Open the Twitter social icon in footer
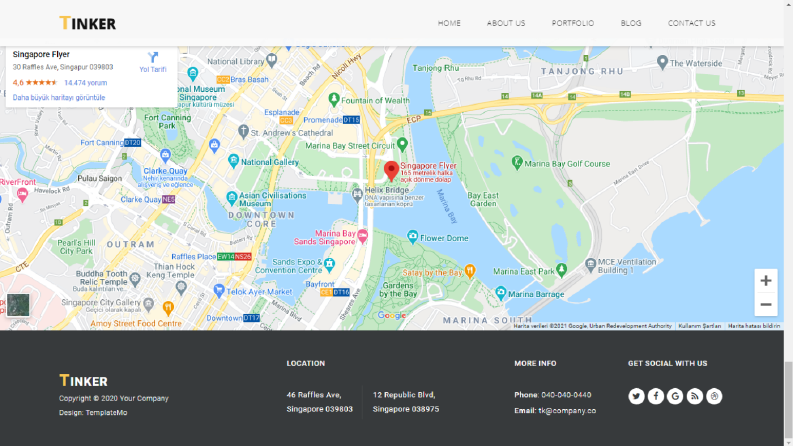The width and height of the screenshot is (793, 446). coord(636,396)
